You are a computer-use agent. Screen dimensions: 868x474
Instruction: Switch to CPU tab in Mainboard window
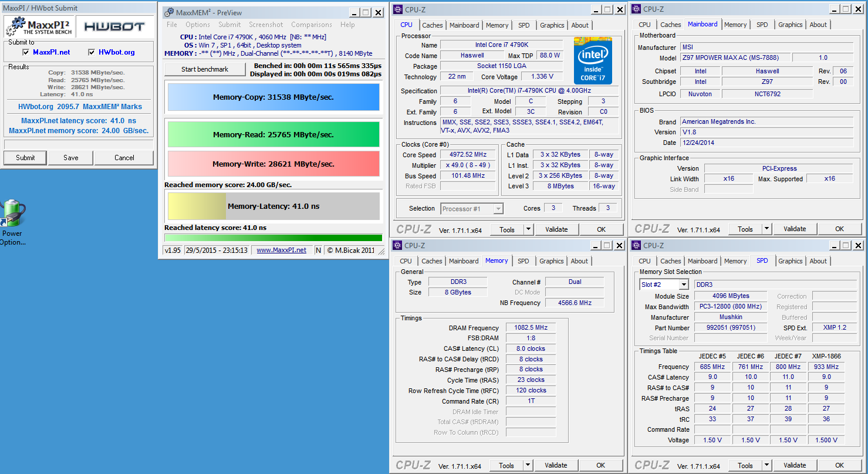coord(644,25)
